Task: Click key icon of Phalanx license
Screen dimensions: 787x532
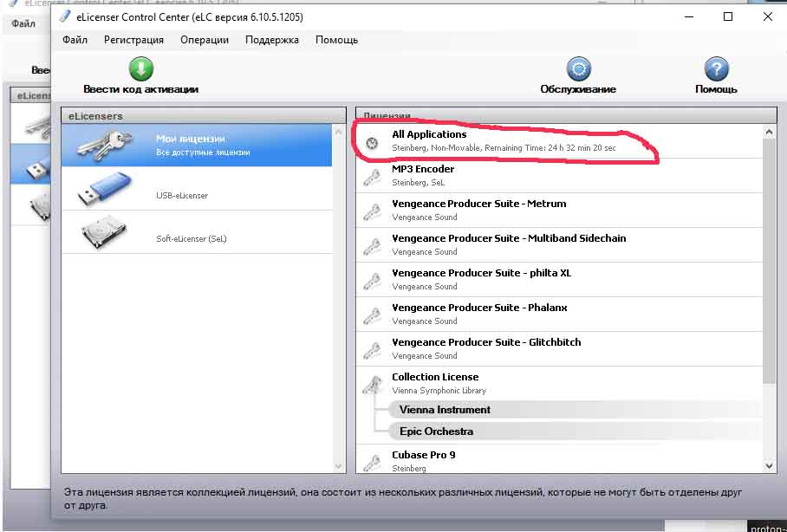Action: (x=372, y=315)
